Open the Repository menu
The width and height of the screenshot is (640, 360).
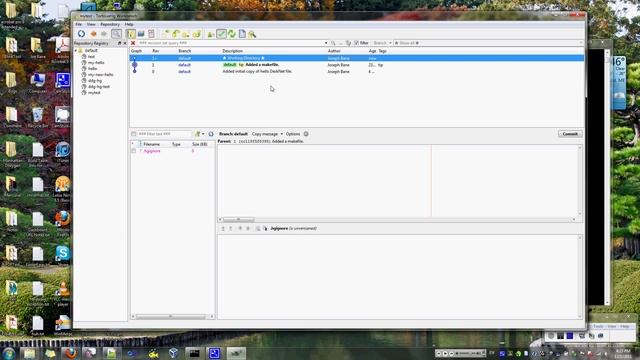110,24
